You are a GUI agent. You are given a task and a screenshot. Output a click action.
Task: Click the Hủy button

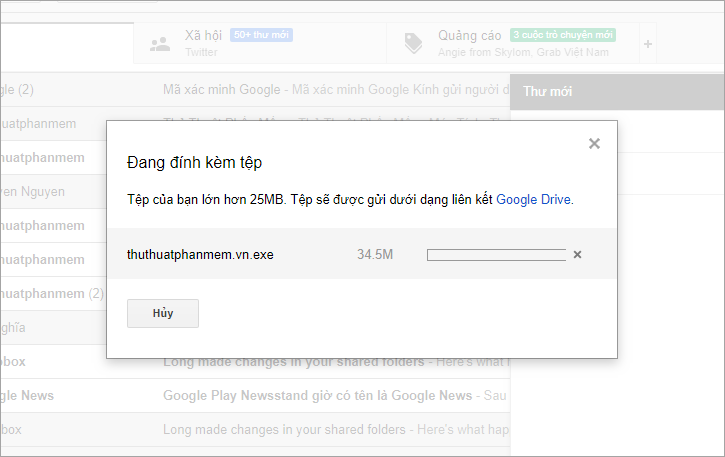pos(163,313)
